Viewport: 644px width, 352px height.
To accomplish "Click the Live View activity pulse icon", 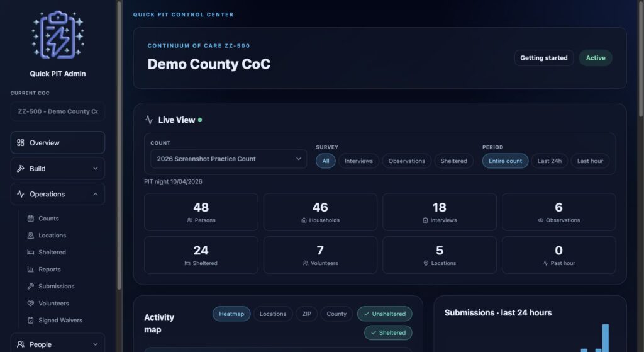I will pos(148,120).
